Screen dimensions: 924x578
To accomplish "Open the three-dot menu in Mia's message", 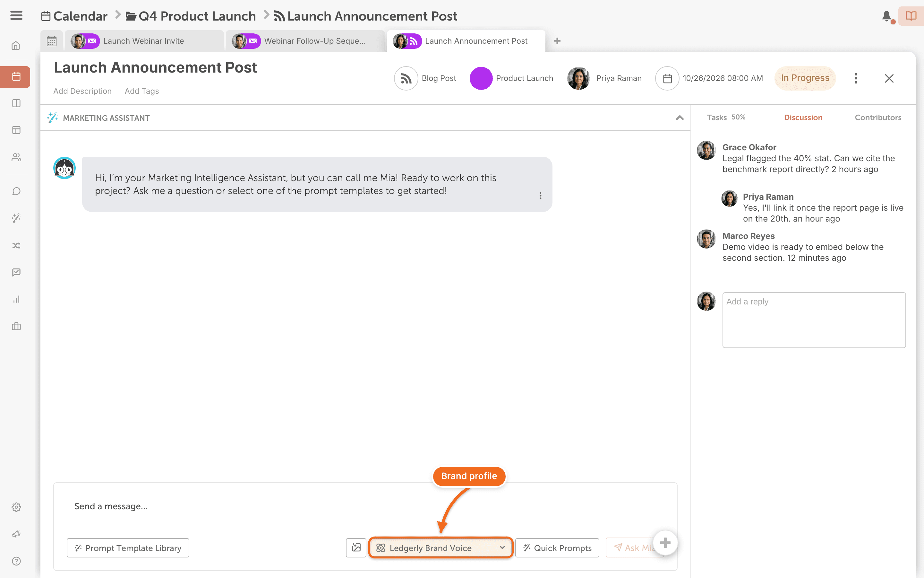I will 540,196.
